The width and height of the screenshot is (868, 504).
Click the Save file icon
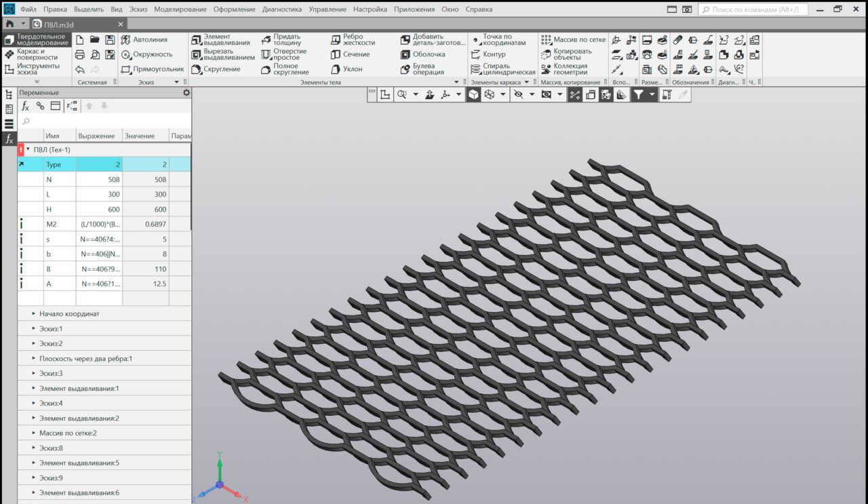click(x=110, y=39)
